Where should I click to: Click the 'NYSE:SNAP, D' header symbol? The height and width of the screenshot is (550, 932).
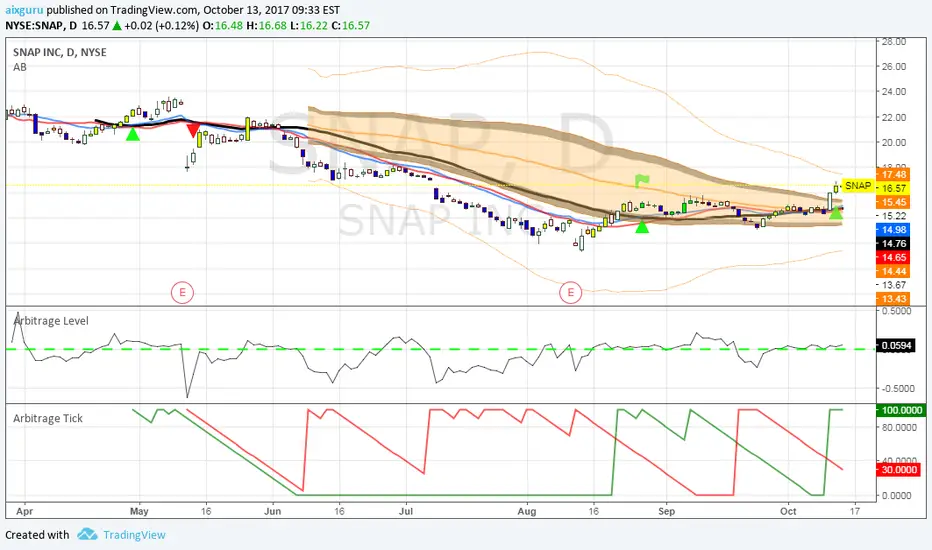pos(41,26)
